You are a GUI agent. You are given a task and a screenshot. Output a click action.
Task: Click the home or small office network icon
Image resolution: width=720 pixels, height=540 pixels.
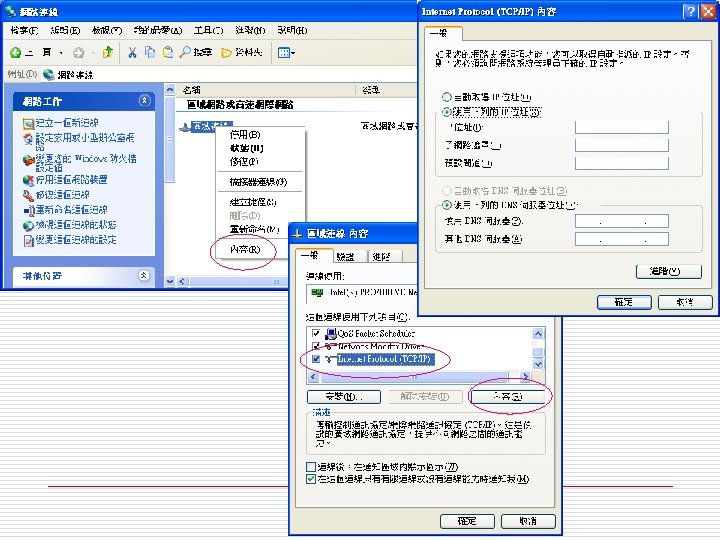28,139
